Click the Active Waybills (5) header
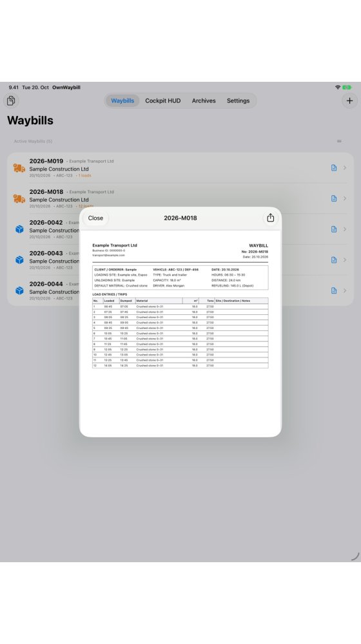 [33, 141]
